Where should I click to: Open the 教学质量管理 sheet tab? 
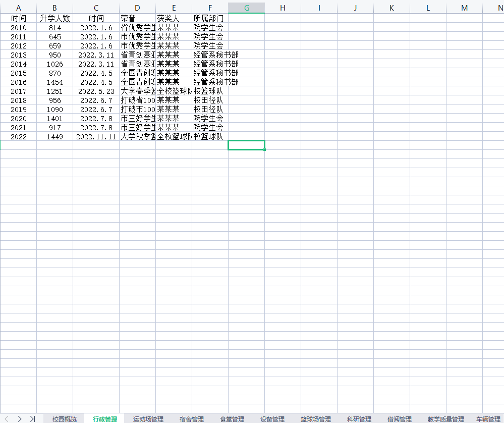pyautogui.click(x=446, y=419)
